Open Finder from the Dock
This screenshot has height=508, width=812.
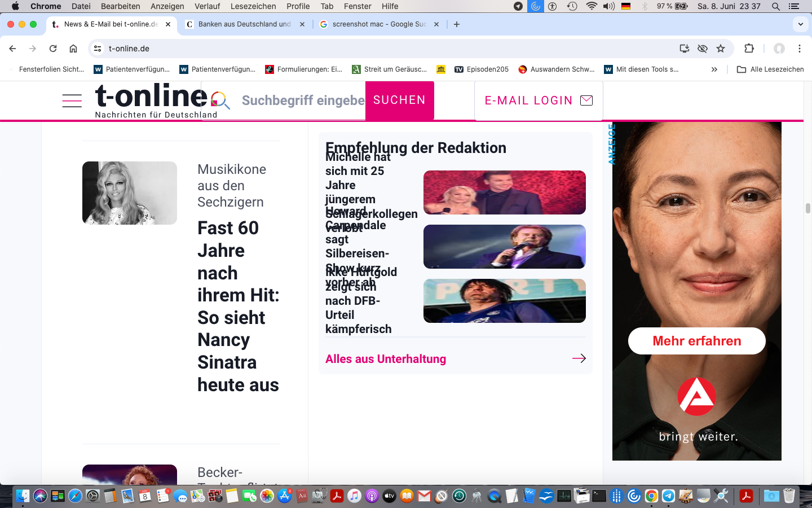point(23,496)
